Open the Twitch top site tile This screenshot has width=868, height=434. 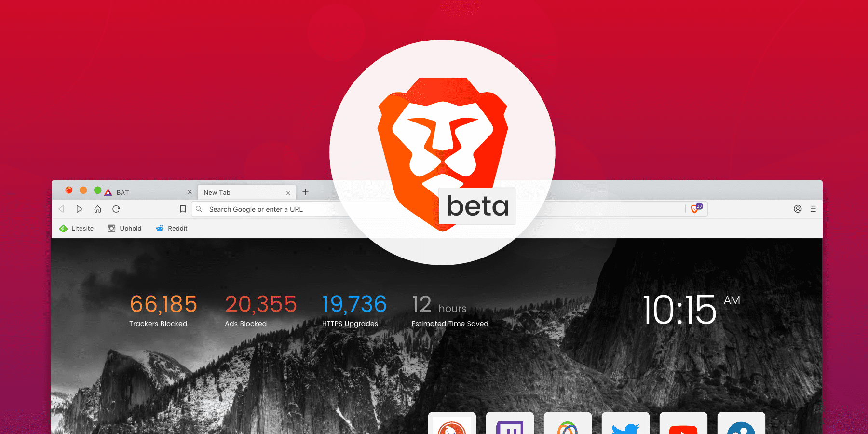510,423
